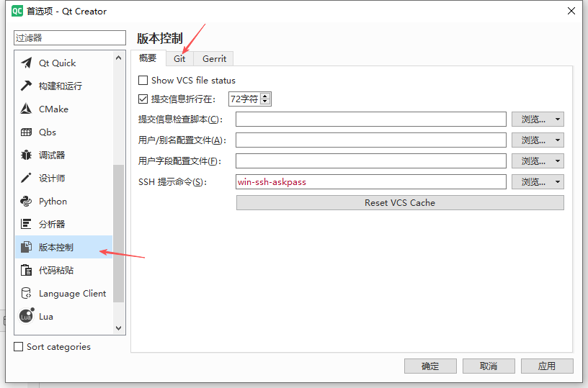Click the 取消 button
This screenshot has width=588, height=388.
[x=489, y=366]
